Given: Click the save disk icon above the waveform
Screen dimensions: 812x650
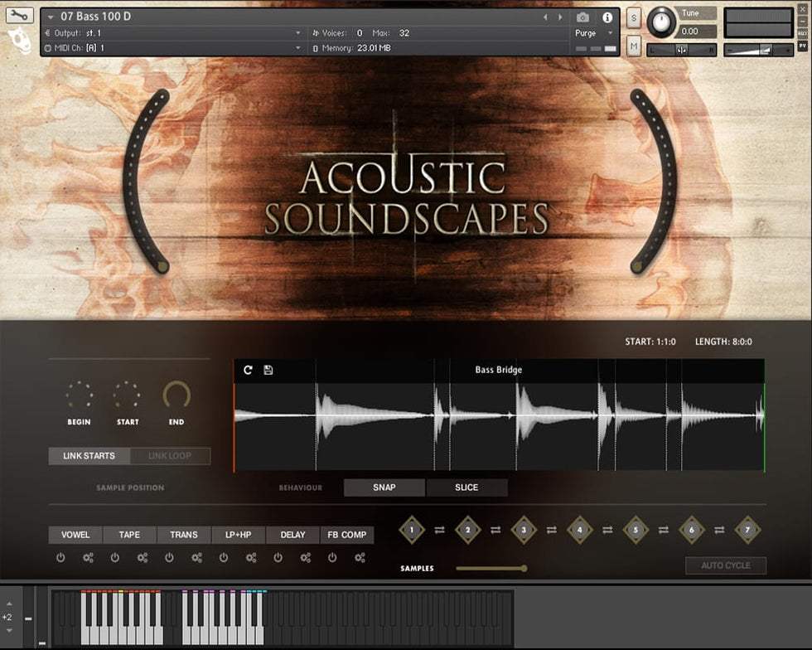Looking at the screenshot, I should pos(268,370).
